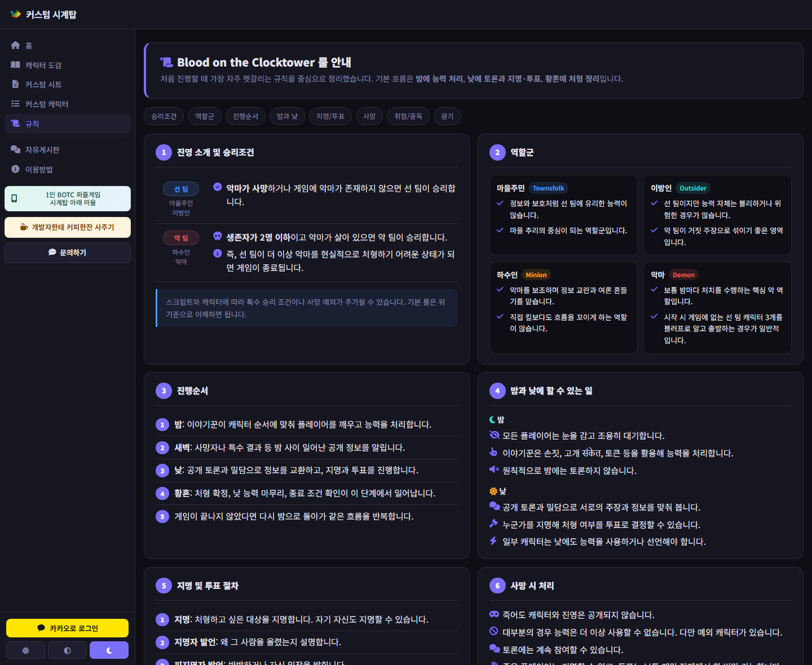Open 커스텀 시트 file icon in sidebar
The height and width of the screenshot is (665, 812).
[15, 84]
